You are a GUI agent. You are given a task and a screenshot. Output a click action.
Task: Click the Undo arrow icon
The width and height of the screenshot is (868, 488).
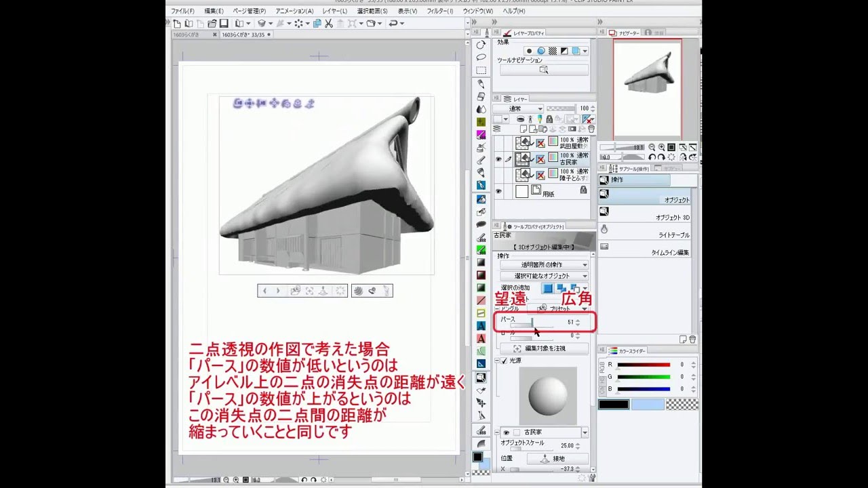[x=393, y=24]
